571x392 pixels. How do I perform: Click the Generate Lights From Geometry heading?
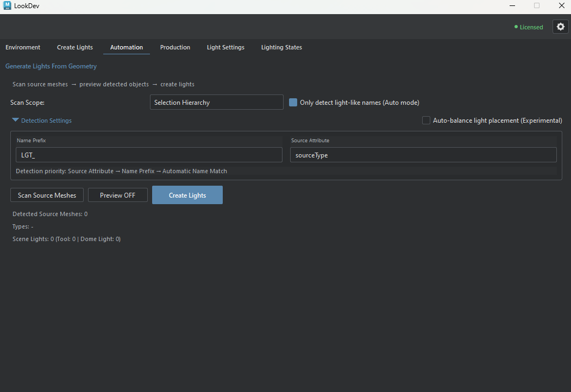(51, 66)
